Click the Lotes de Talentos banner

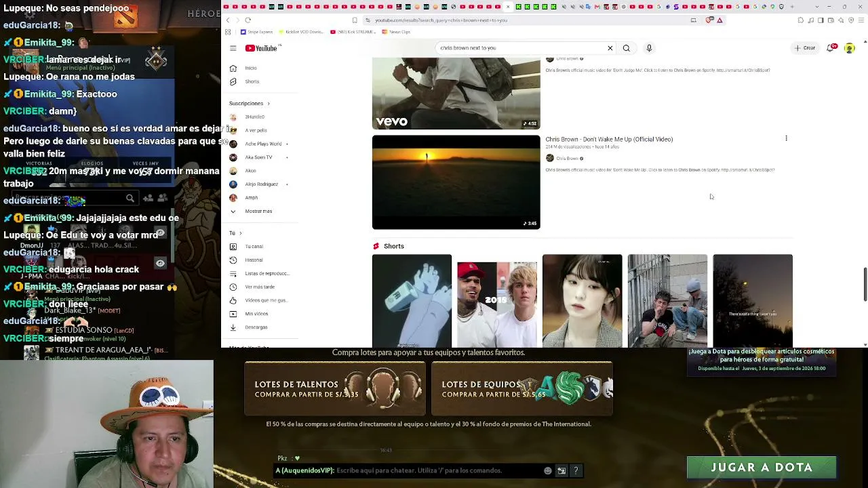[335, 388]
